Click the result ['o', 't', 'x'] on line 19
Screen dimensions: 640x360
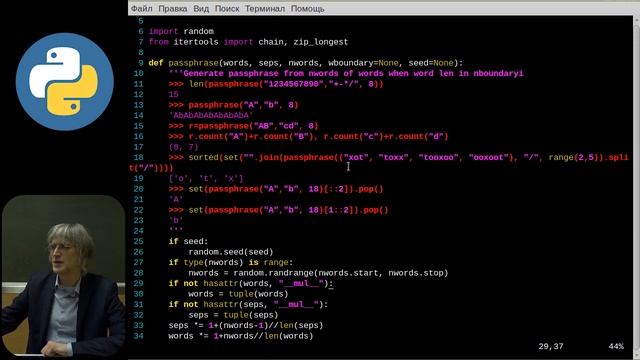click(x=206, y=178)
